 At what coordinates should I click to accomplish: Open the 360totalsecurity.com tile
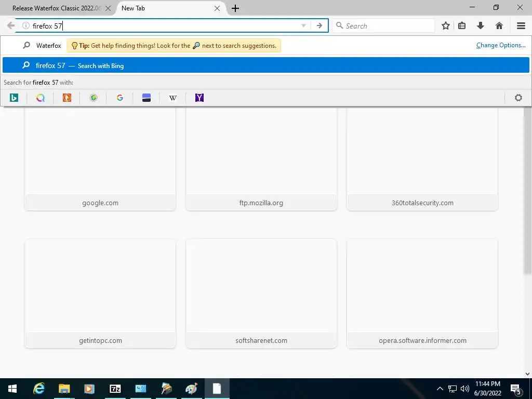[422, 159]
